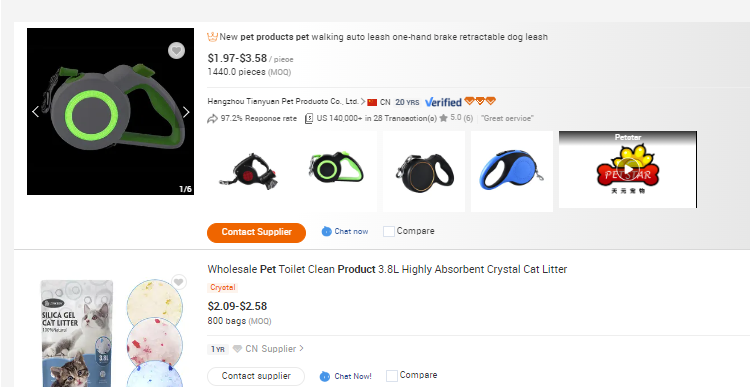Check the Compare box for dog leash
750x387 pixels.
(x=389, y=232)
